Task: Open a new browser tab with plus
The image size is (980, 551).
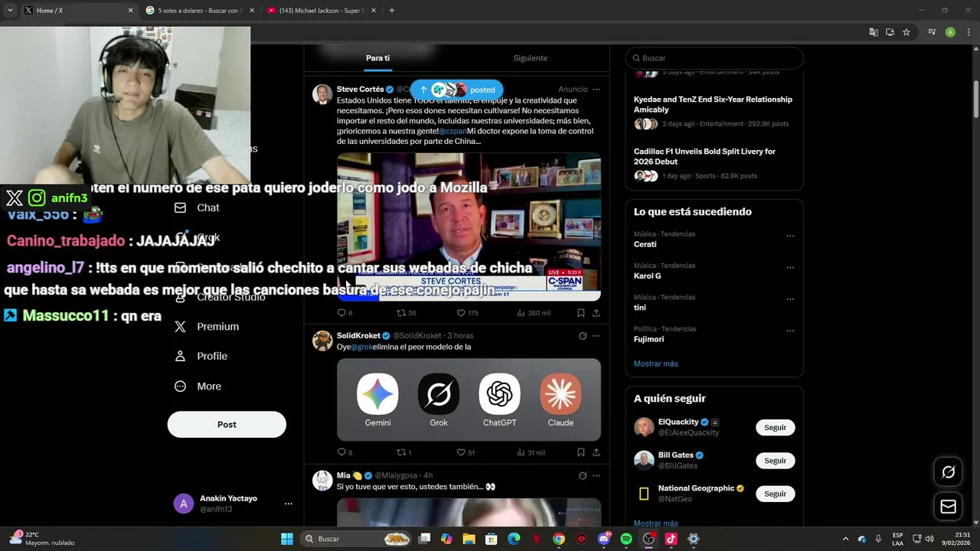Action: coord(392,11)
